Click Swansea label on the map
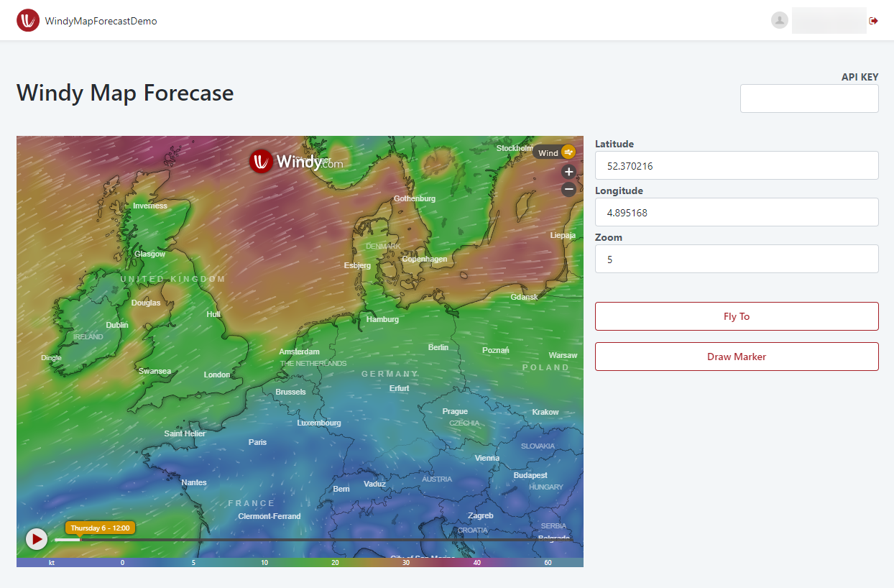Image resolution: width=894 pixels, height=588 pixels. pos(155,371)
